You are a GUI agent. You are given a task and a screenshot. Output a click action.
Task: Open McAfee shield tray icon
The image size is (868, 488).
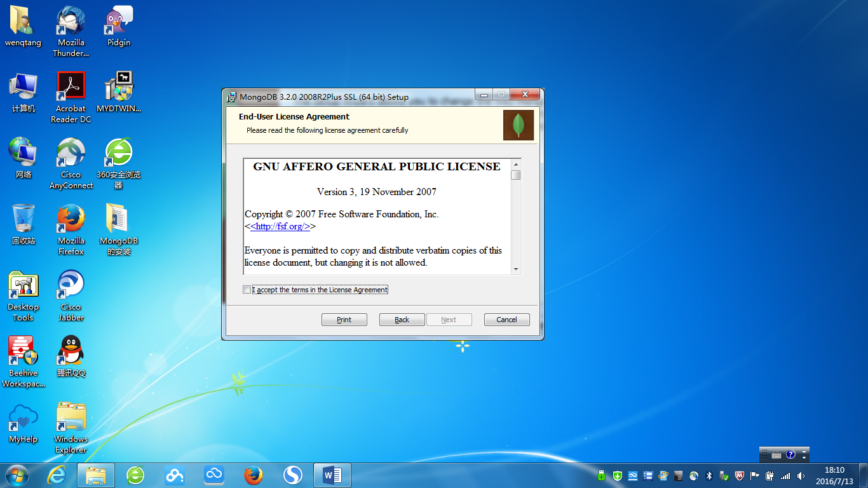tap(739, 475)
